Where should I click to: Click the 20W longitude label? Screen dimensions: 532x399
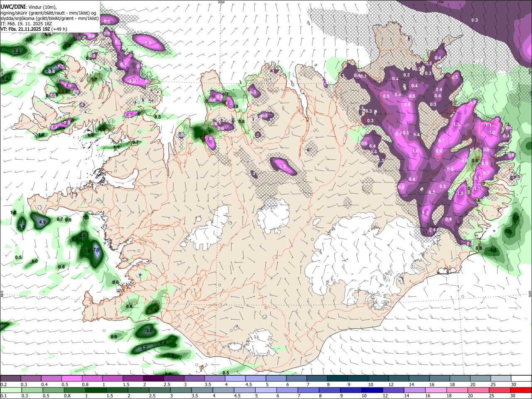[x=221, y=2]
